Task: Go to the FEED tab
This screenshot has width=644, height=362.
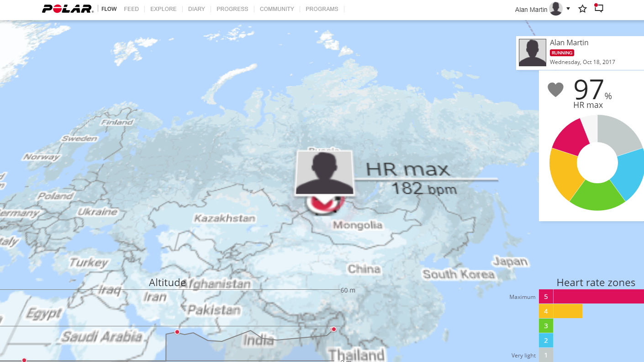Action: click(132, 9)
